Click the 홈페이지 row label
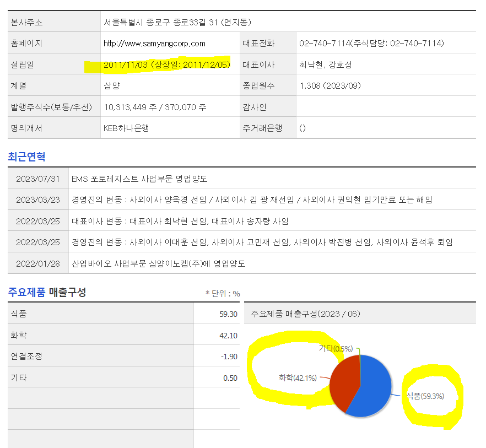Viewport: 486px width, 448px height. 26,44
